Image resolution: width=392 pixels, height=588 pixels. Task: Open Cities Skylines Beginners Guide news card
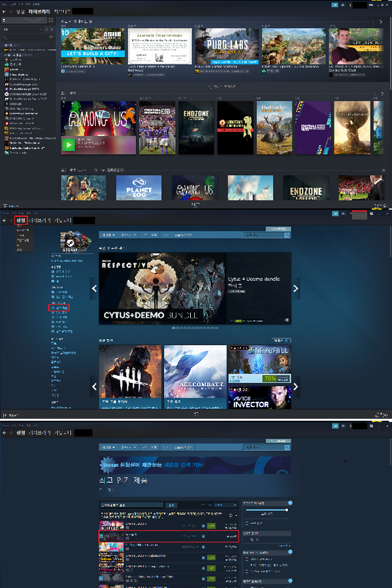pos(93,46)
